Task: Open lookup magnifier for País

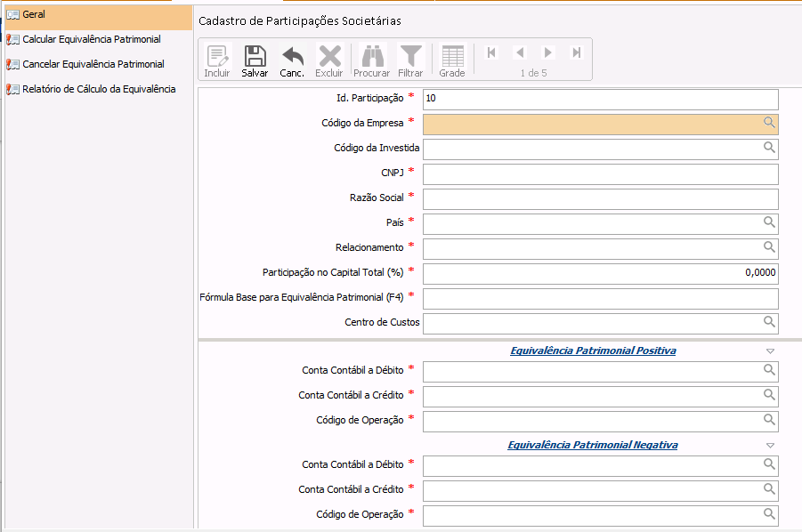Action: (x=769, y=222)
